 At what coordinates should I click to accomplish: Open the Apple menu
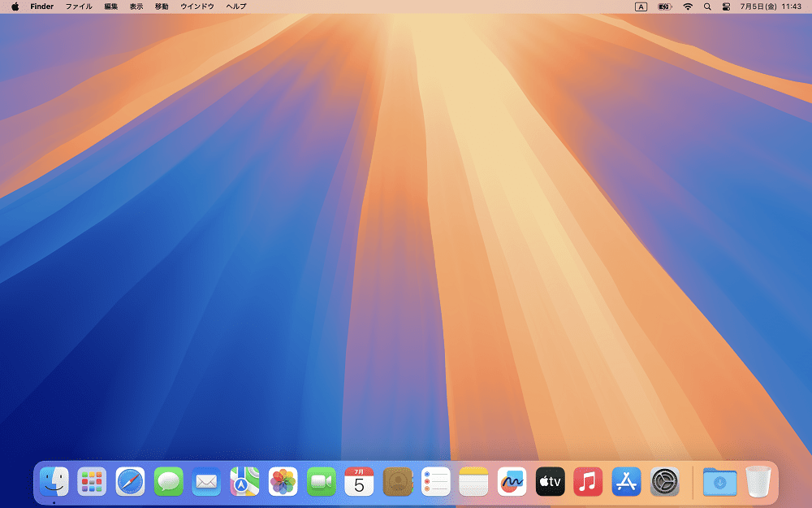15,7
